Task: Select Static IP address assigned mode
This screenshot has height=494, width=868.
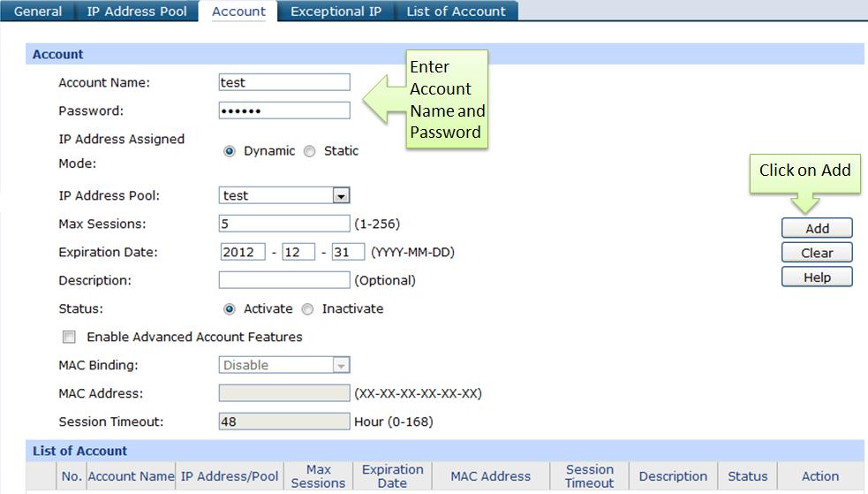Action: click(x=309, y=151)
